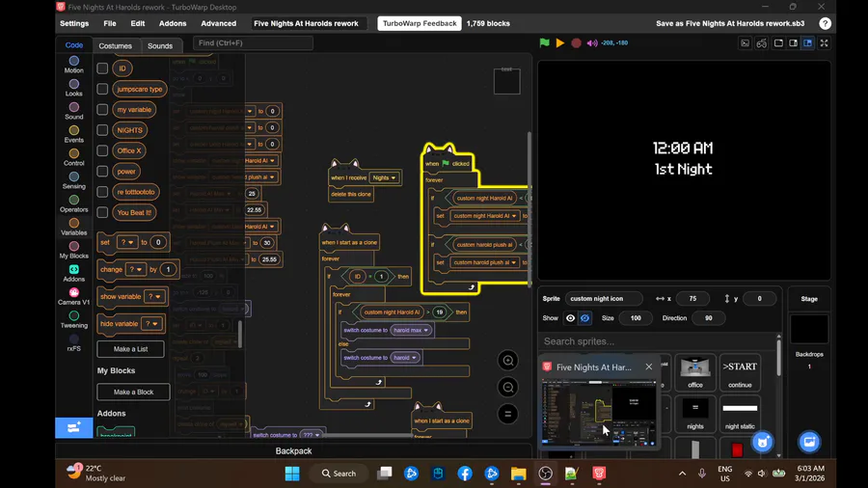Toggle sprite show with eye icon
This screenshot has height=488, width=868.
click(570, 318)
